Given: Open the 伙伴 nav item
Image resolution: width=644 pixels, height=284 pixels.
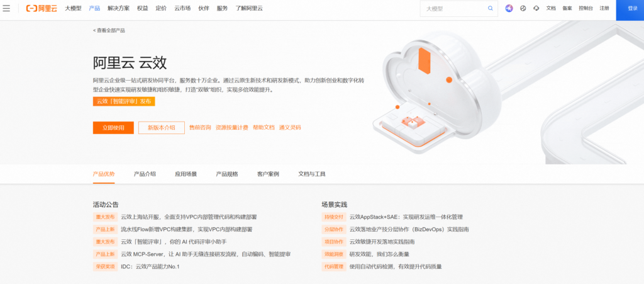Looking at the screenshot, I should (x=204, y=8).
